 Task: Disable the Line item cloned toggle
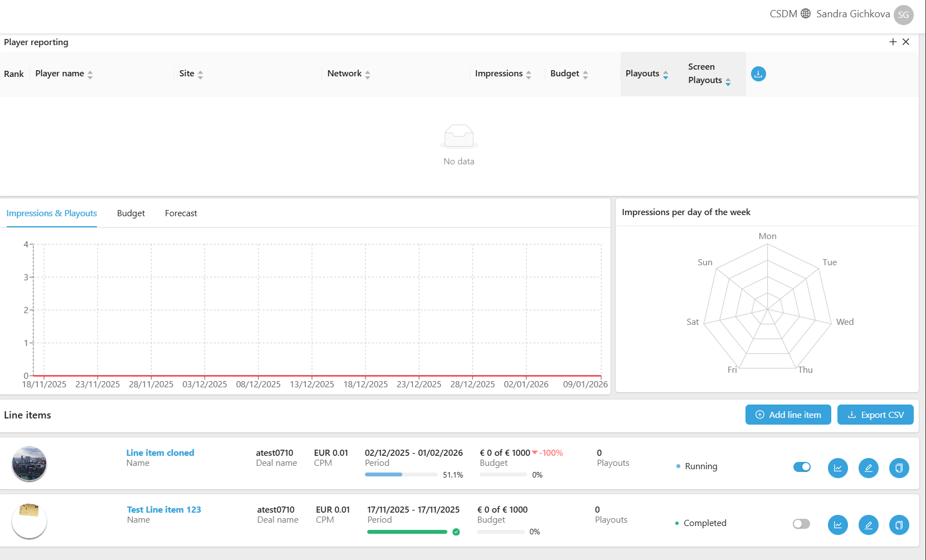[x=802, y=467]
